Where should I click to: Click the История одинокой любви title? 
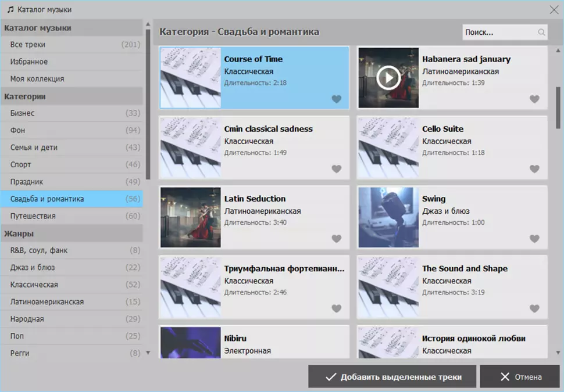[x=474, y=339]
